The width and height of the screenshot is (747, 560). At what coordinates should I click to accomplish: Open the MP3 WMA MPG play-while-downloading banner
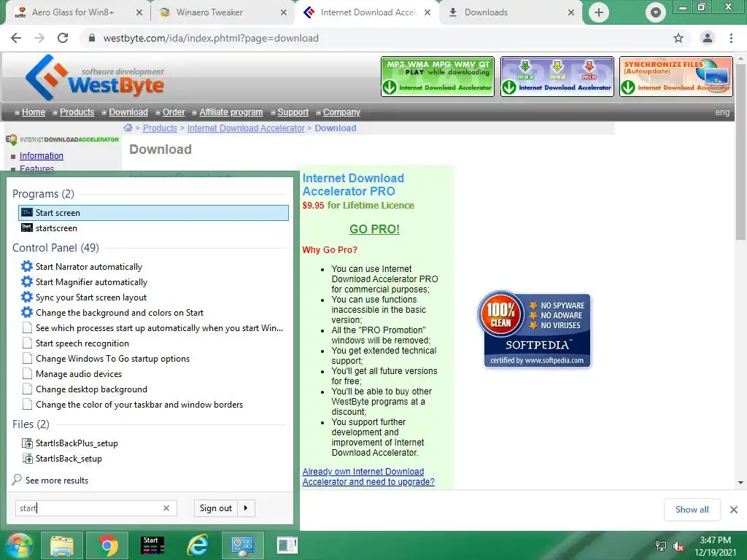tap(438, 77)
